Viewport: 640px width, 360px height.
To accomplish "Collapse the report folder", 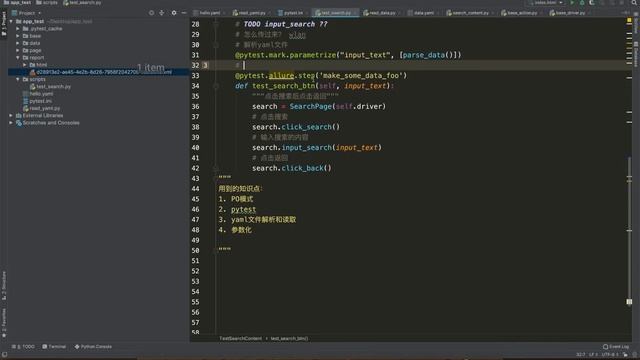I will coord(18,58).
